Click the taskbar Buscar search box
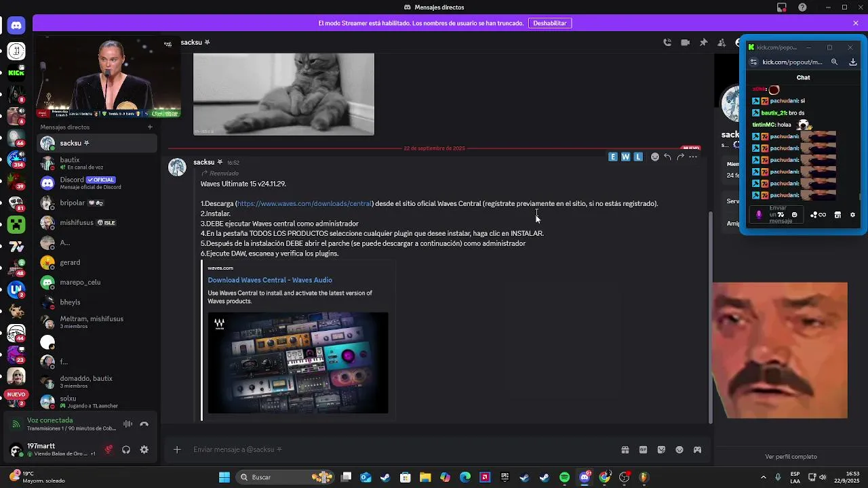This screenshot has height=488, width=868. pyautogui.click(x=285, y=477)
